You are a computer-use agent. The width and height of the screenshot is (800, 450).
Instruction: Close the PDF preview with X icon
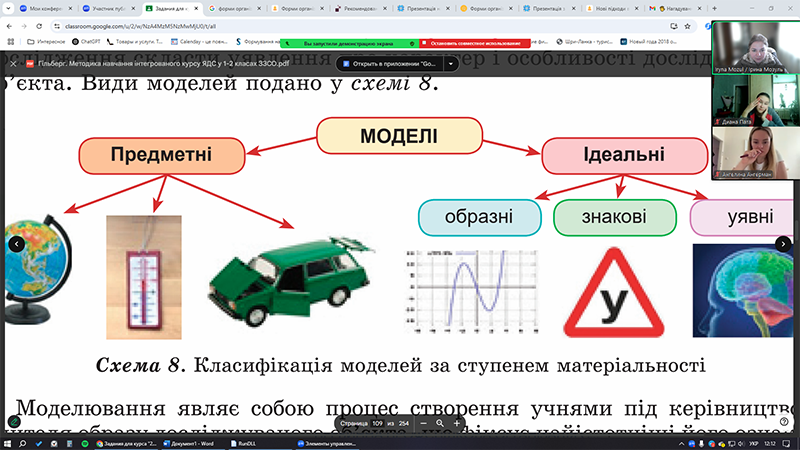[x=13, y=64]
